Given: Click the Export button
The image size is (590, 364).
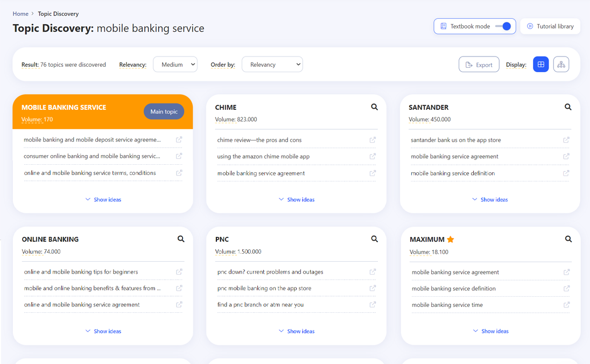Looking at the screenshot, I should click(479, 65).
